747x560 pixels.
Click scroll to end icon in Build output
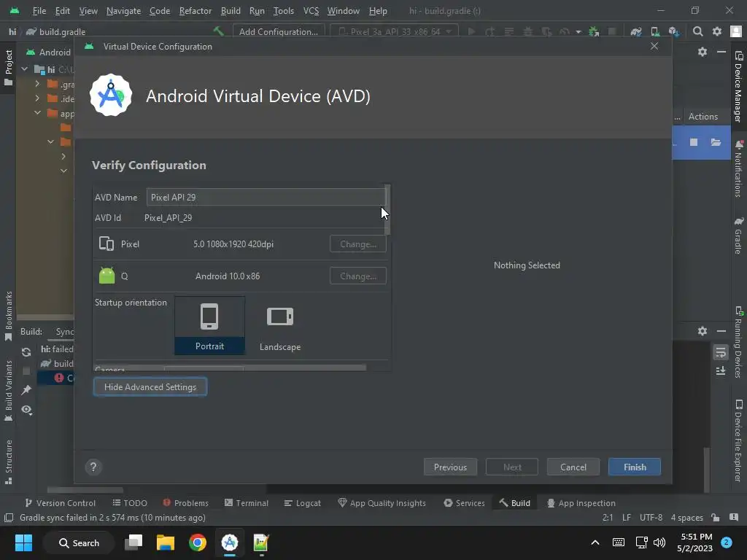click(721, 370)
